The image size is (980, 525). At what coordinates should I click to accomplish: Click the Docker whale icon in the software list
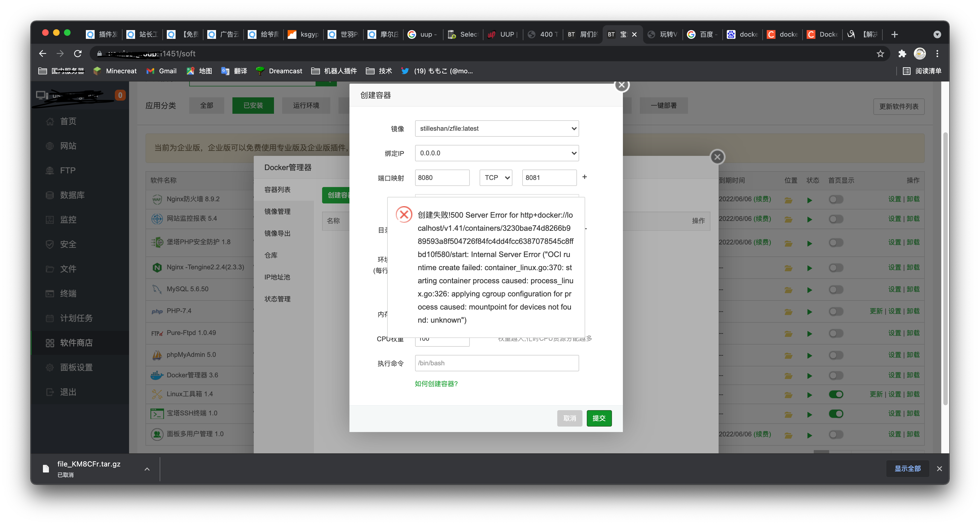(x=157, y=375)
